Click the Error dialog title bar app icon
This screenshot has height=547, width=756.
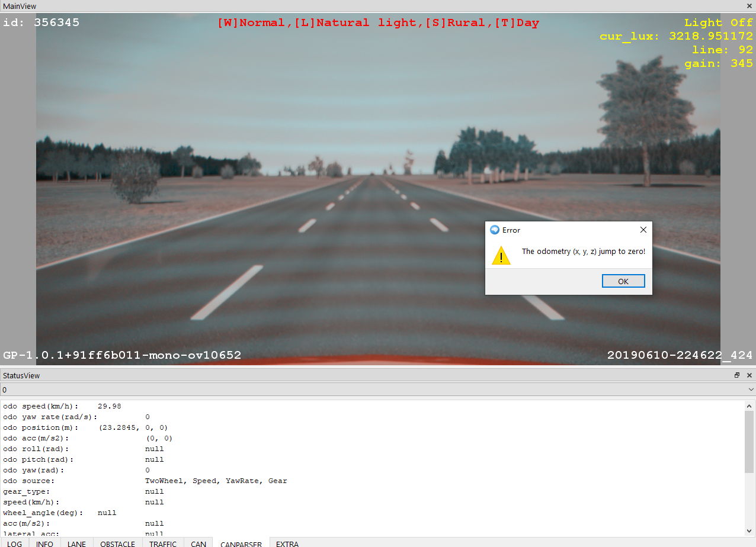(495, 230)
